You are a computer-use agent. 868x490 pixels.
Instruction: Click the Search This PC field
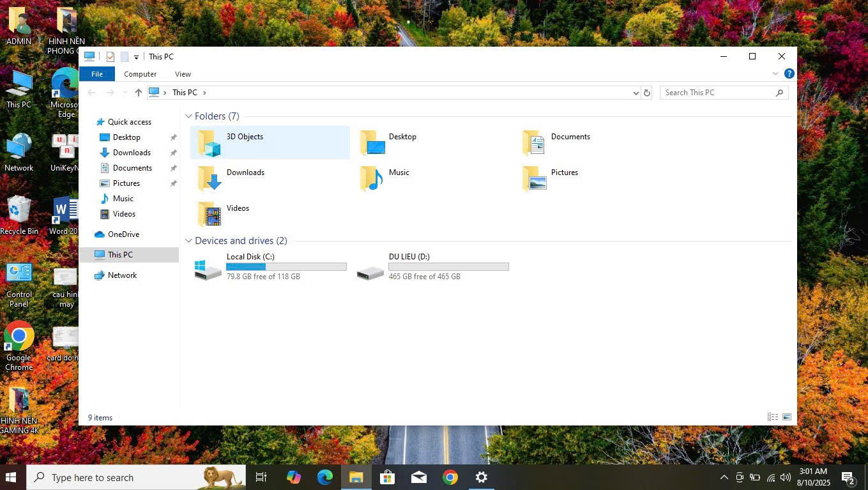pyautogui.click(x=719, y=93)
